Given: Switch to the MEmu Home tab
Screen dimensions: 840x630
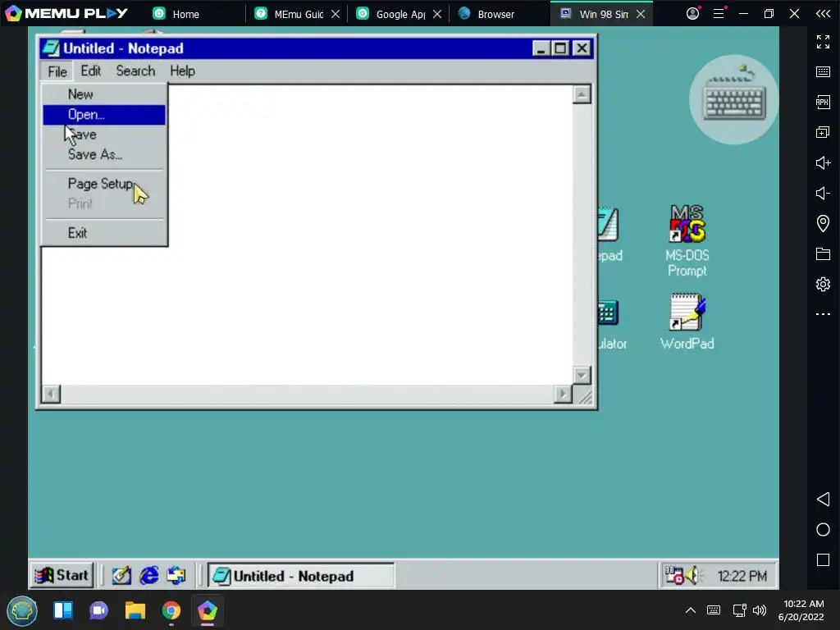Looking at the screenshot, I should [176, 14].
